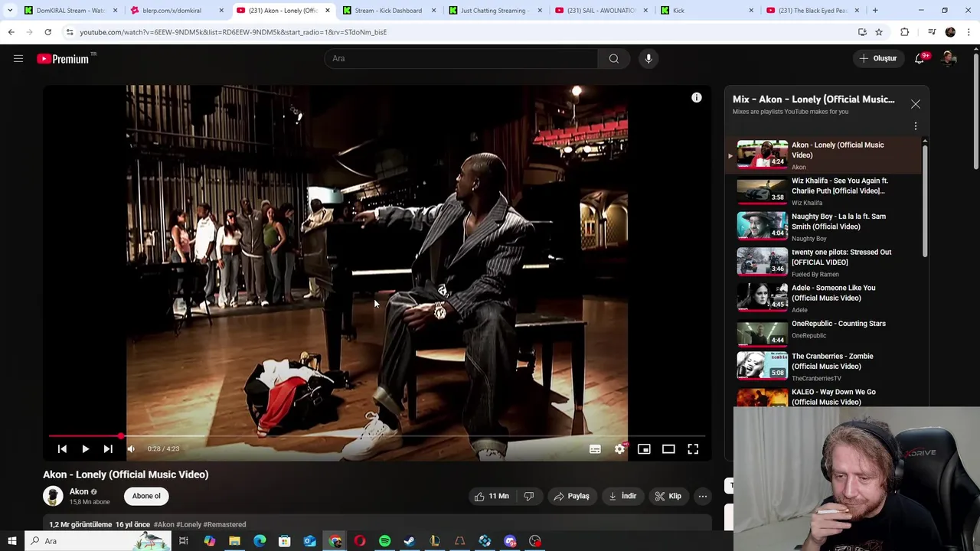Enter fullscreen mode
This screenshot has height=551, width=980.
click(693, 449)
